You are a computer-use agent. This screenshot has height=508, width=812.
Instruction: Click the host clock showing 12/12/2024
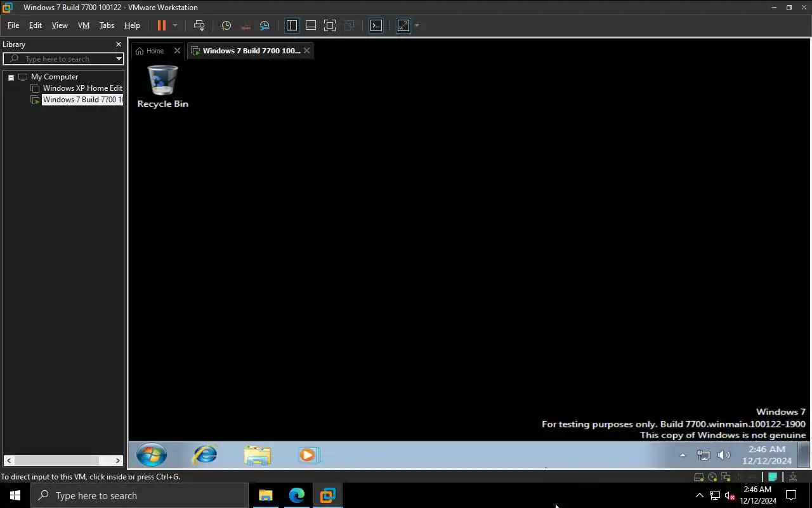pyautogui.click(x=758, y=495)
